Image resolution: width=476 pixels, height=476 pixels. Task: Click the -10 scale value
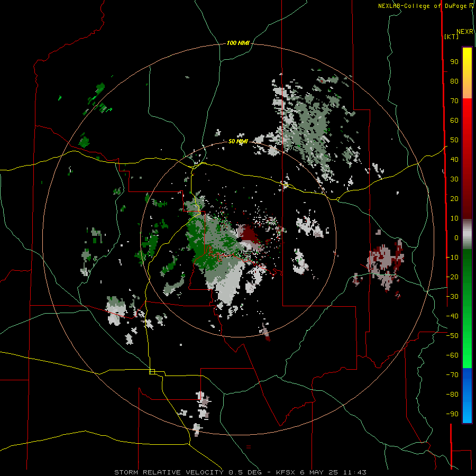[452, 258]
